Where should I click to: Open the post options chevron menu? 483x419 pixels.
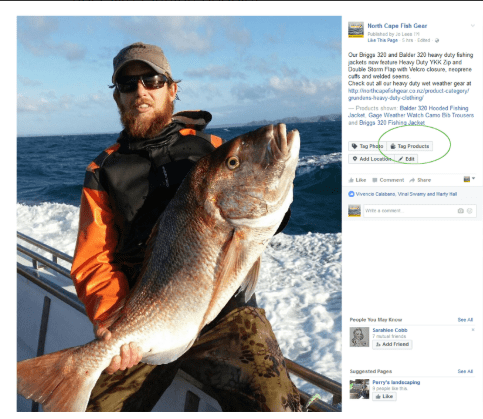pyautogui.click(x=472, y=26)
